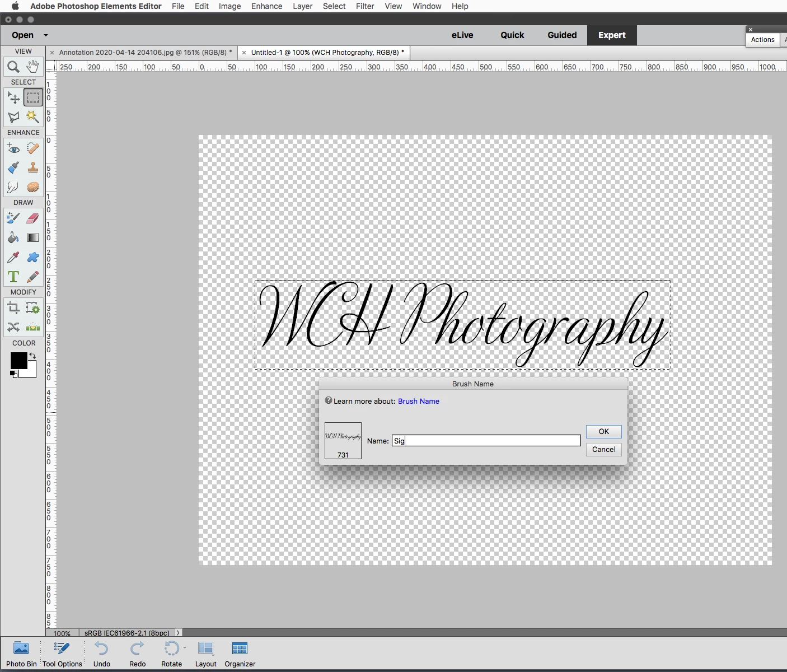This screenshot has height=672, width=787.
Task: Select the Sponge tool
Action: [x=33, y=187]
